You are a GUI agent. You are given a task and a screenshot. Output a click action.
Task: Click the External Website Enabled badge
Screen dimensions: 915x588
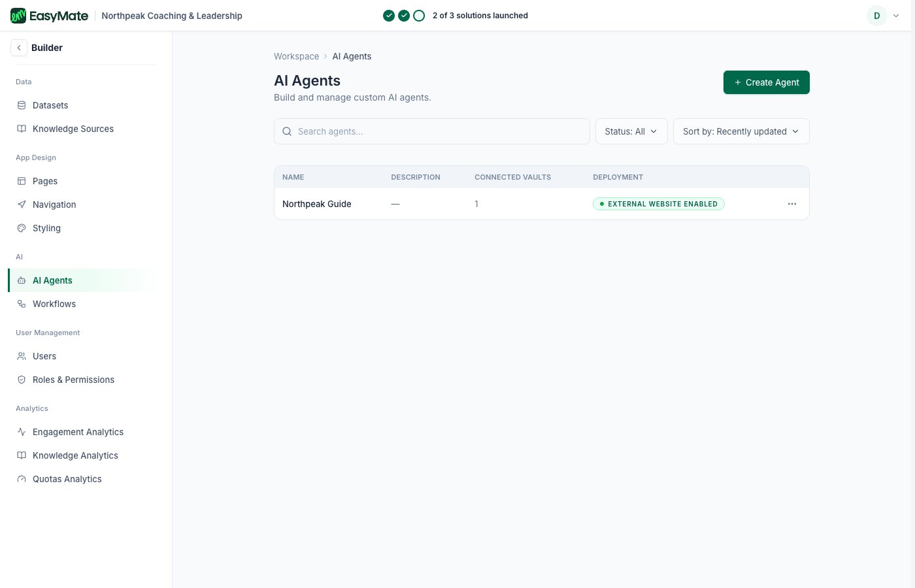[x=659, y=204]
